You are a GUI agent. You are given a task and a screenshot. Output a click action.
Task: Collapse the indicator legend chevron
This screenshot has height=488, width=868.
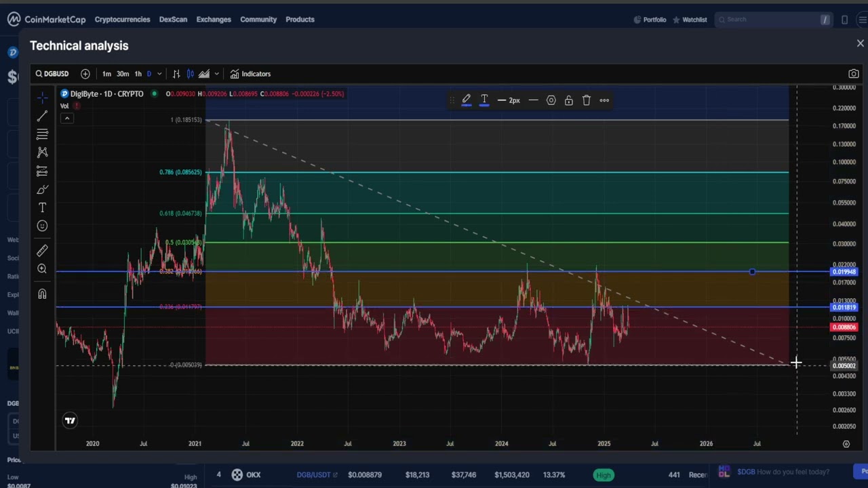[66, 119]
